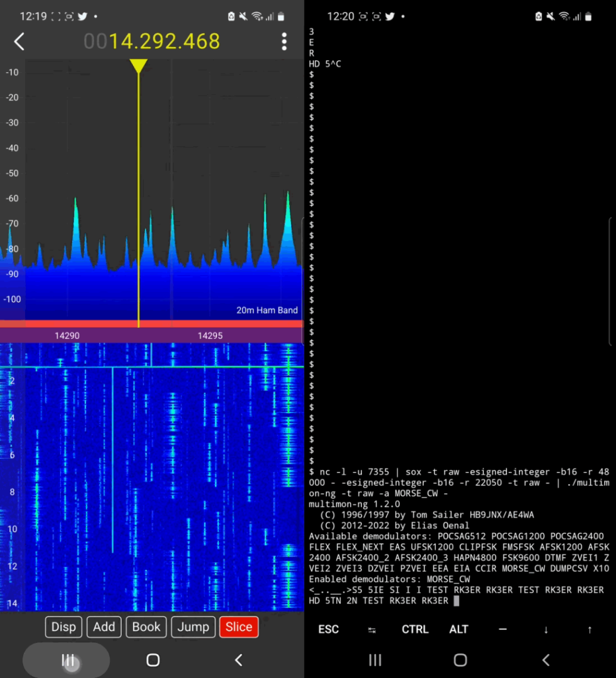Tap the down arrow key in terminal

click(x=546, y=630)
